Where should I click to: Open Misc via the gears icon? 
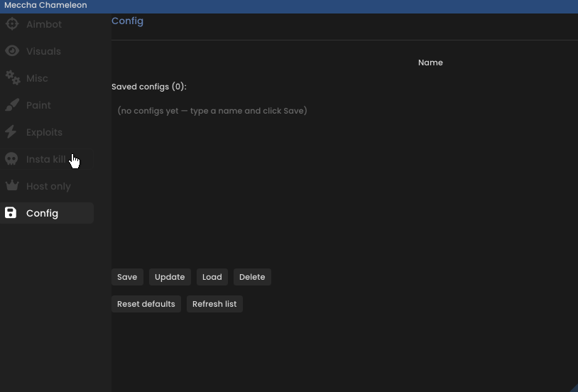13,78
